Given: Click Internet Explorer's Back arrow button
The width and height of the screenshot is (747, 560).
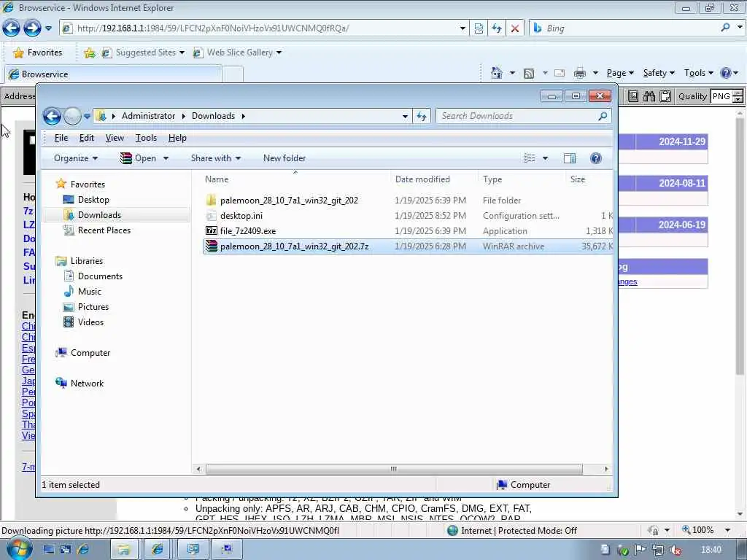Looking at the screenshot, I should point(11,28).
